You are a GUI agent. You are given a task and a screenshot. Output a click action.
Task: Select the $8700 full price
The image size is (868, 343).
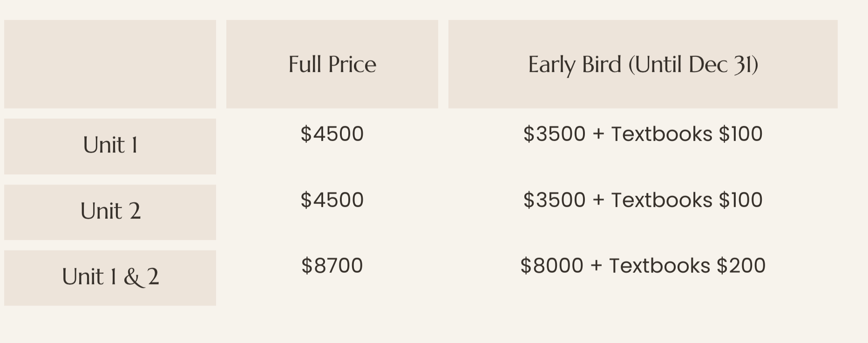click(332, 266)
